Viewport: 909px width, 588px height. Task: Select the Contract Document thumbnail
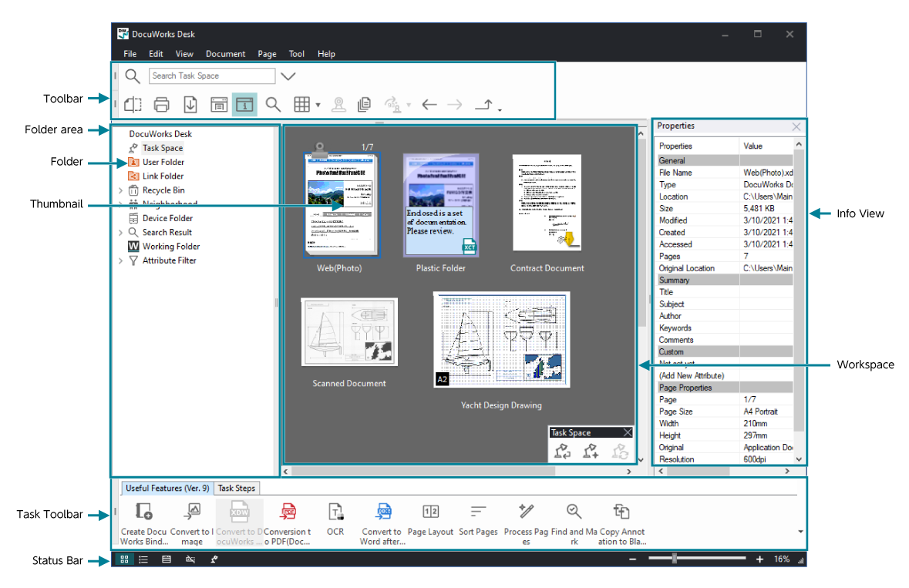(x=547, y=203)
